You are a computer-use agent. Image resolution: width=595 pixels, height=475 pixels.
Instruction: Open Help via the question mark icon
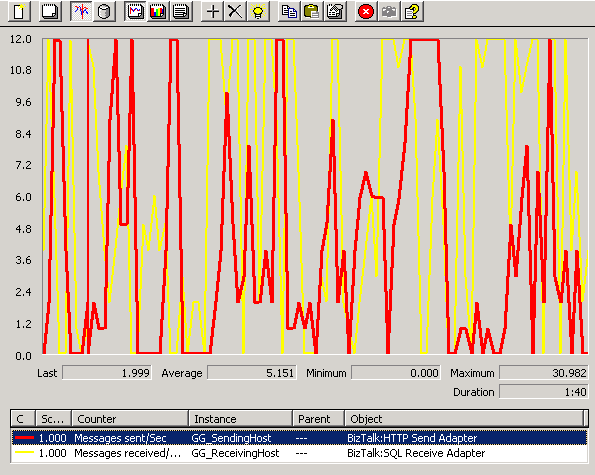(412, 12)
